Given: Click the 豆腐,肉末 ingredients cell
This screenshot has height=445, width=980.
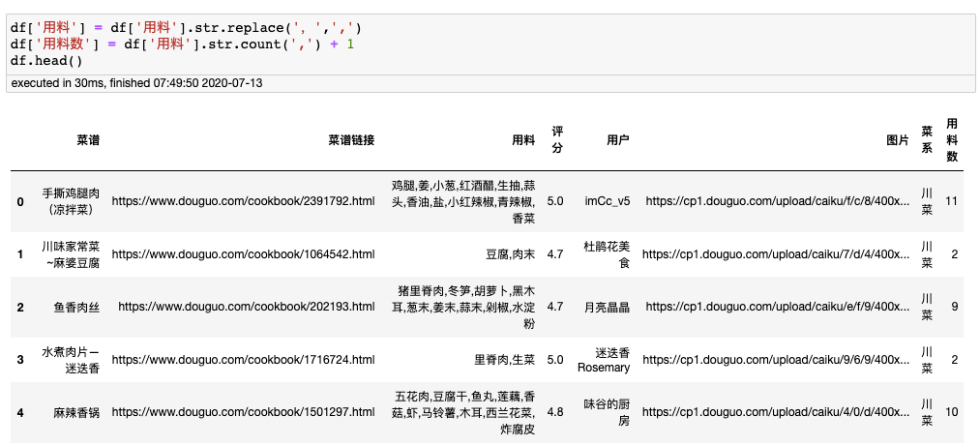Looking at the screenshot, I should pos(510,254).
